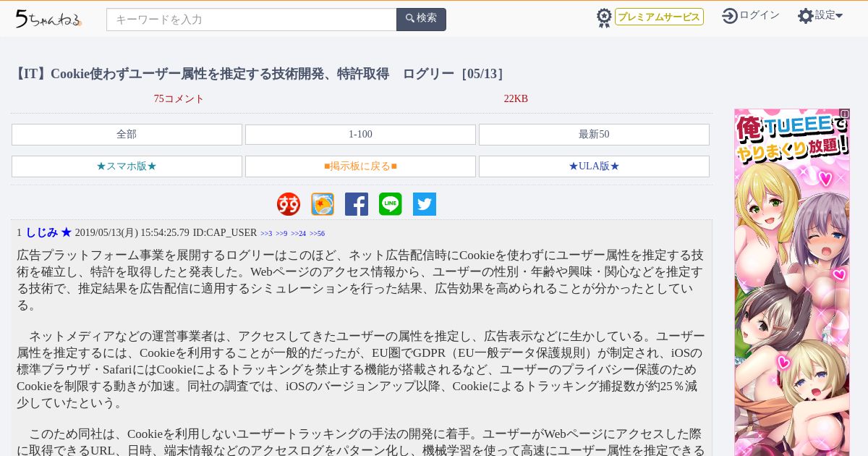
Task: Click the premium service badge icon
Action: click(604, 17)
